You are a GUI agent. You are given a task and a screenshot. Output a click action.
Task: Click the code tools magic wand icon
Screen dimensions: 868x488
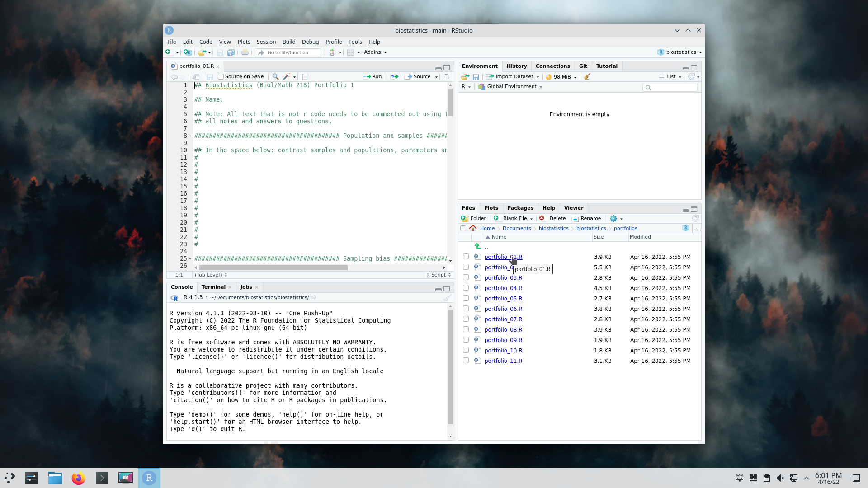287,77
